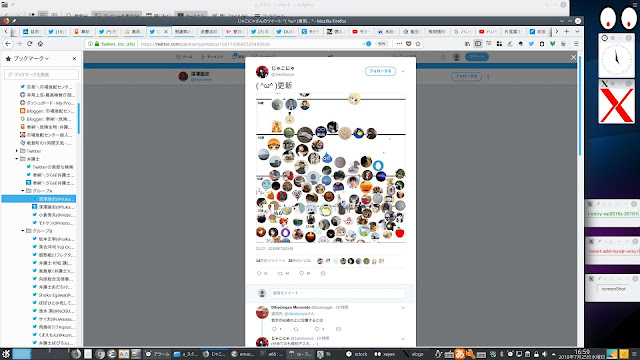Open options chevron on Dihydrogen Monoxide reply

(x=403, y=308)
